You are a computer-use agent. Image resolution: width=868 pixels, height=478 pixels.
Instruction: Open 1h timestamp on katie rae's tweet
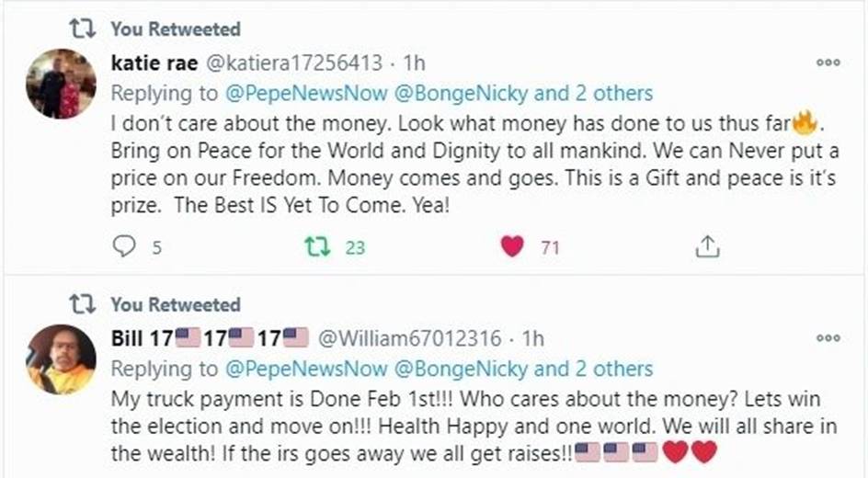tap(414, 63)
